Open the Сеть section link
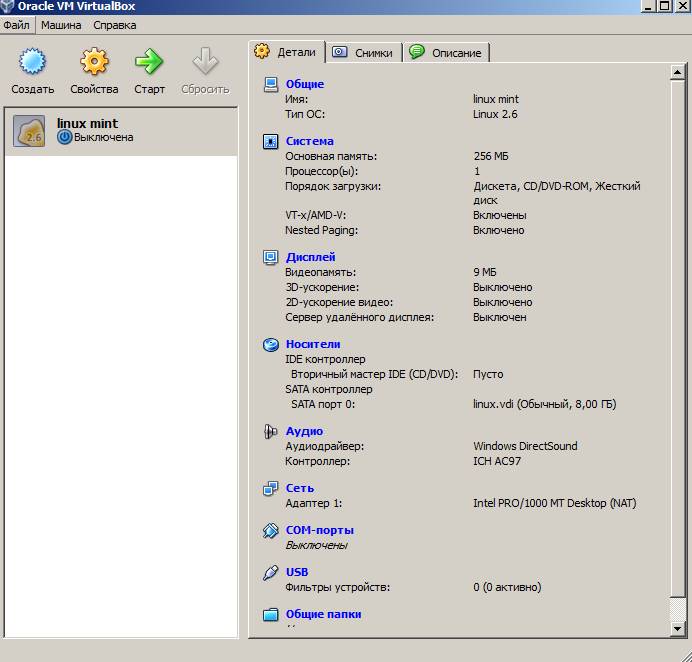692x662 pixels. pyautogui.click(x=300, y=488)
